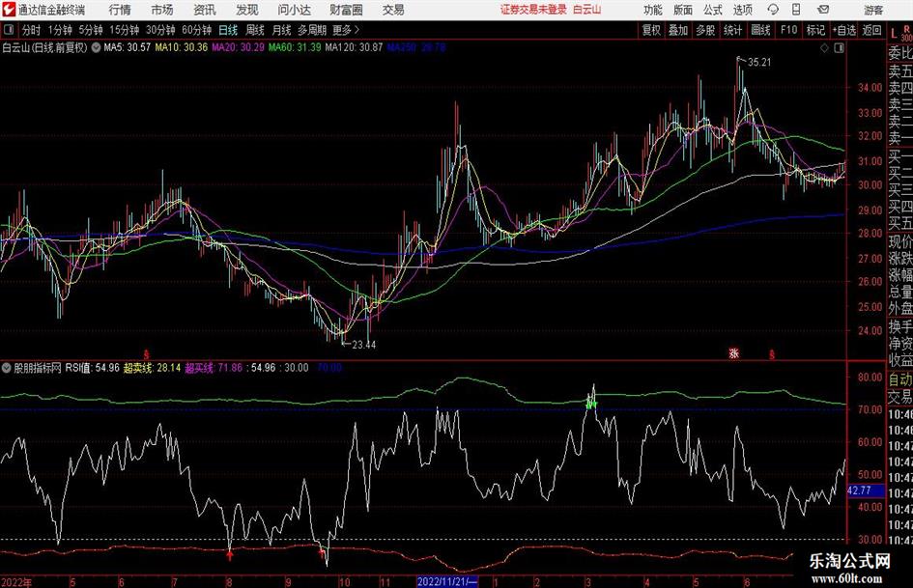Open the 交易 menu
Screen dimensions: 913x588
point(393,10)
